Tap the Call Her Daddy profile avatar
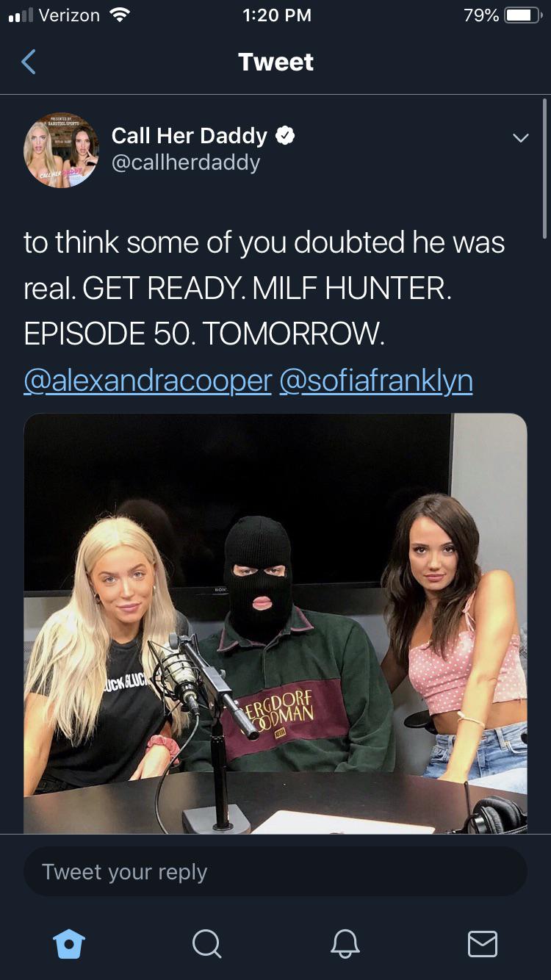 (62, 150)
